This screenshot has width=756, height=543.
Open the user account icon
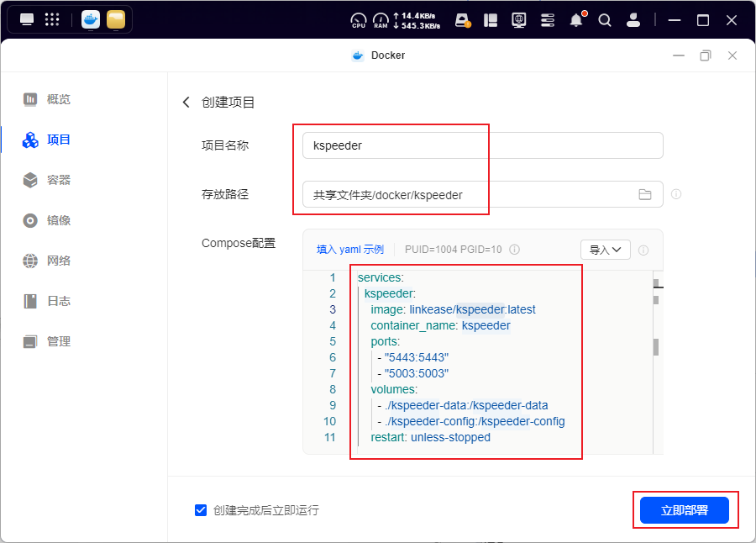point(633,20)
